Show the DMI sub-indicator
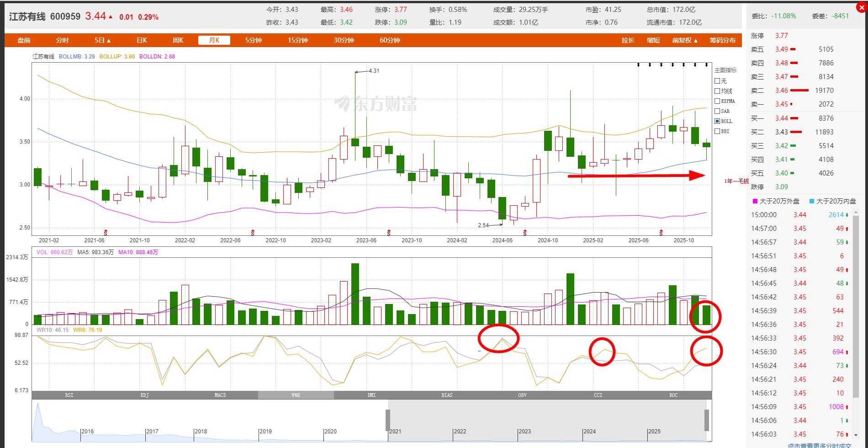868x448 pixels. coord(371,395)
